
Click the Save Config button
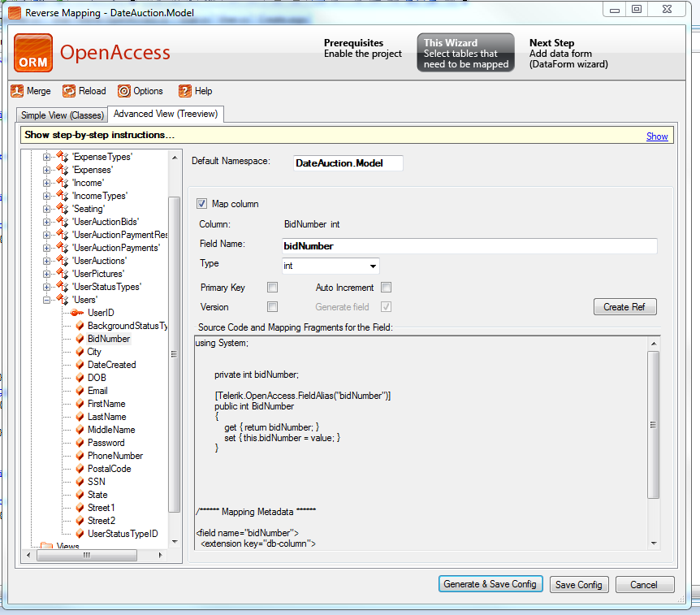point(578,585)
